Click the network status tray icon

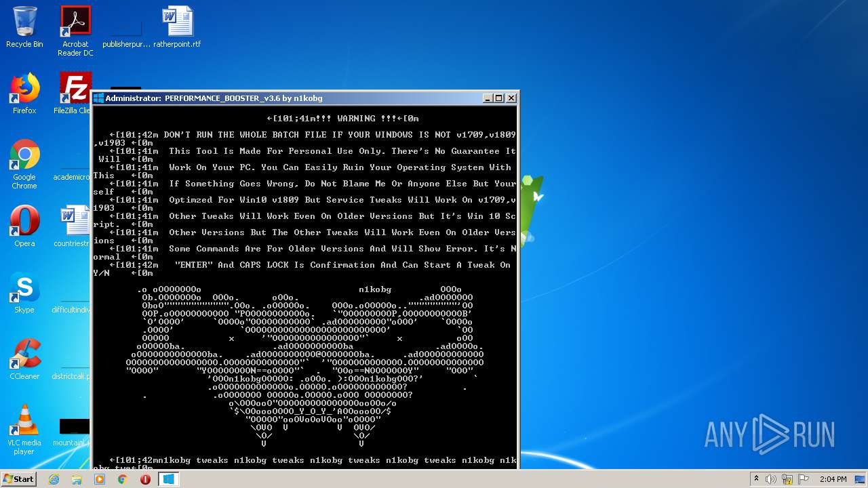pos(787,479)
